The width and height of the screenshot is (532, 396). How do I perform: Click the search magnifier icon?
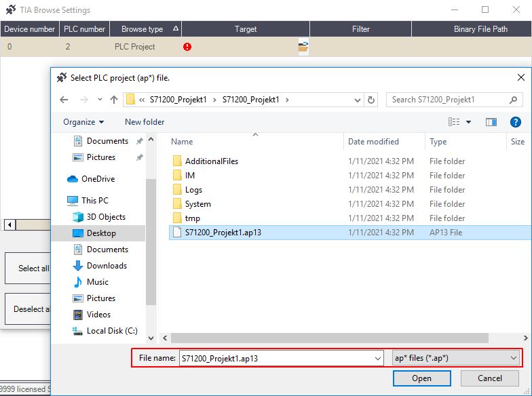click(513, 100)
